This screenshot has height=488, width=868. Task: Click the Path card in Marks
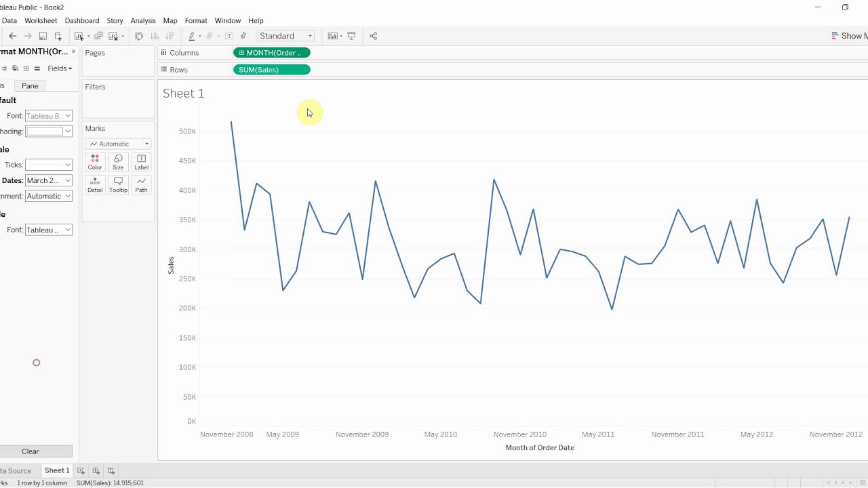click(x=141, y=185)
